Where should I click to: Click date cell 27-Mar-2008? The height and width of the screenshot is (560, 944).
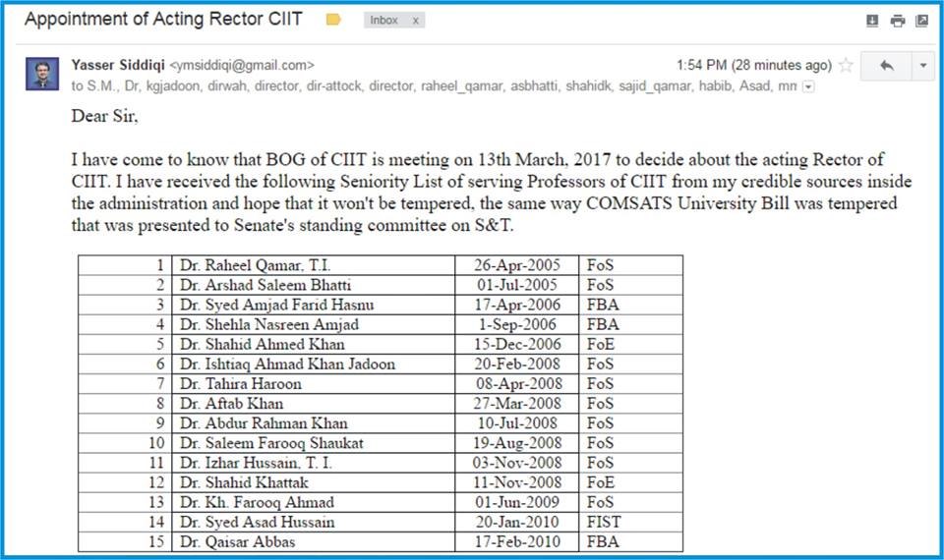(x=517, y=404)
